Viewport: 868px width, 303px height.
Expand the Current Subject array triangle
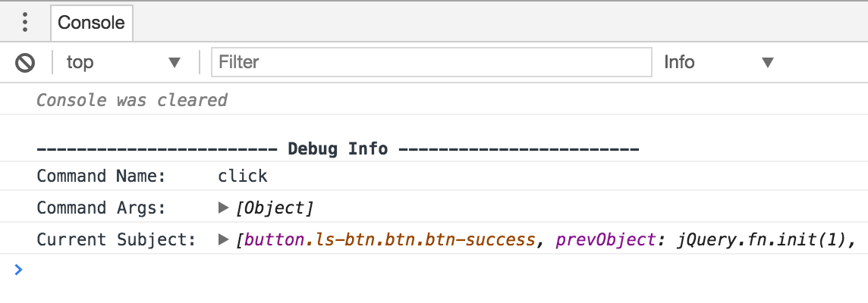[x=223, y=239]
